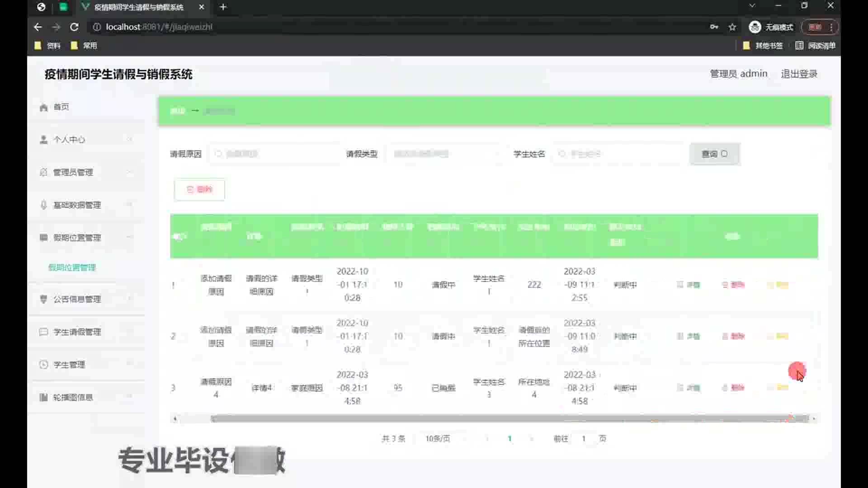
Task: Open the 首页 home menu item
Action: (x=61, y=107)
